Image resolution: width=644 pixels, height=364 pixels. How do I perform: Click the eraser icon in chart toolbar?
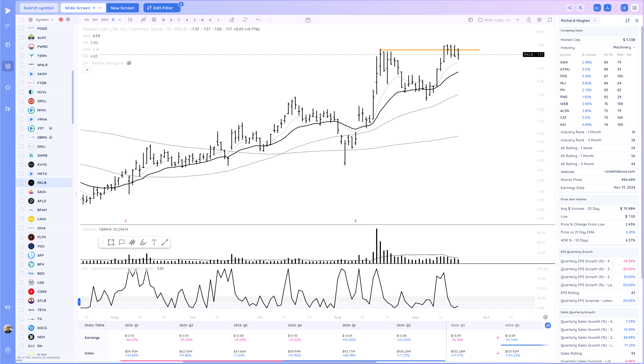tap(232, 20)
